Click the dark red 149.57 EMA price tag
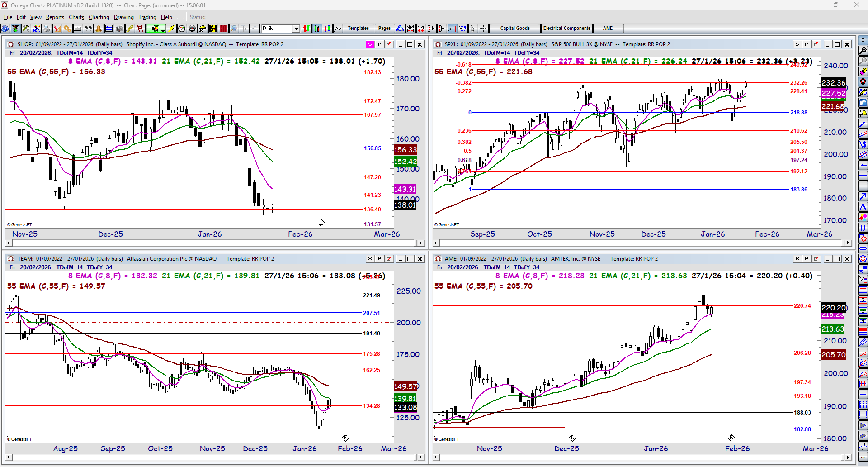 point(406,386)
